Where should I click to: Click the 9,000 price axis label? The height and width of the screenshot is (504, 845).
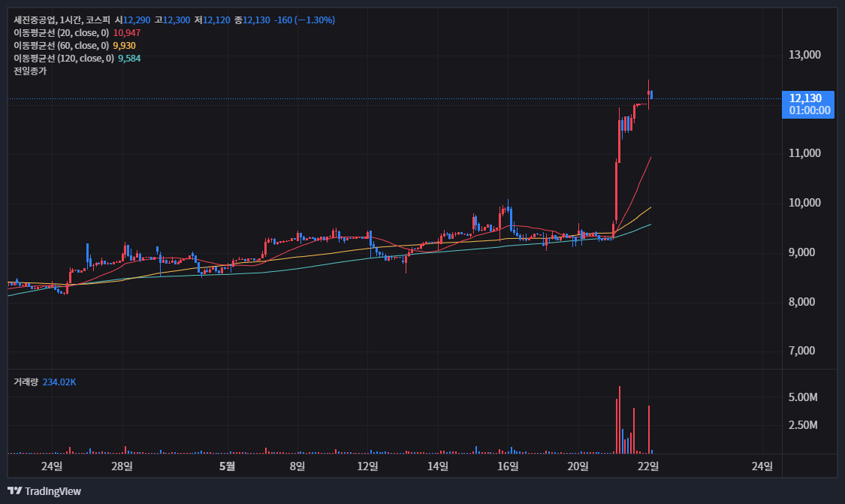802,252
